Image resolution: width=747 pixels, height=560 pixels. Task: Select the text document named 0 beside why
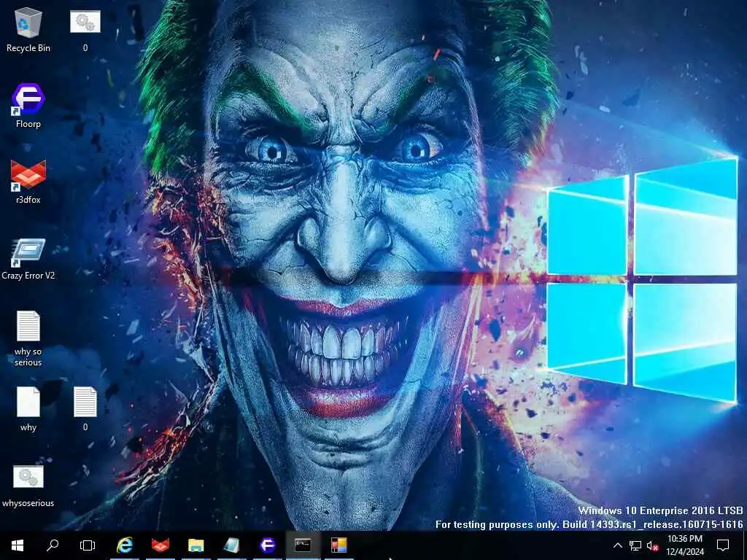(85, 409)
